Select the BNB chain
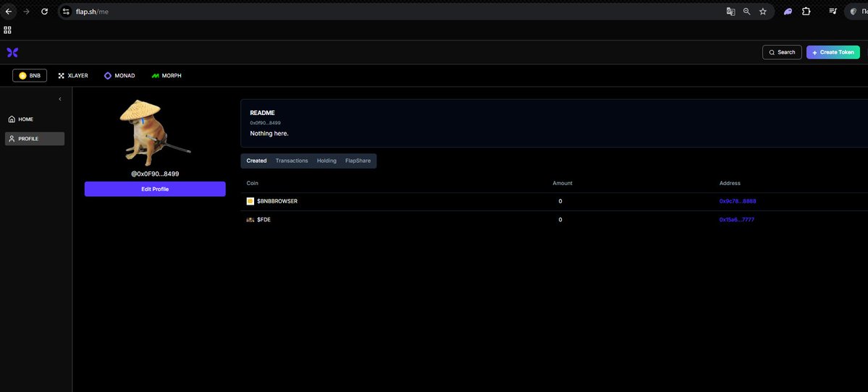The width and height of the screenshot is (868, 392). click(30, 76)
